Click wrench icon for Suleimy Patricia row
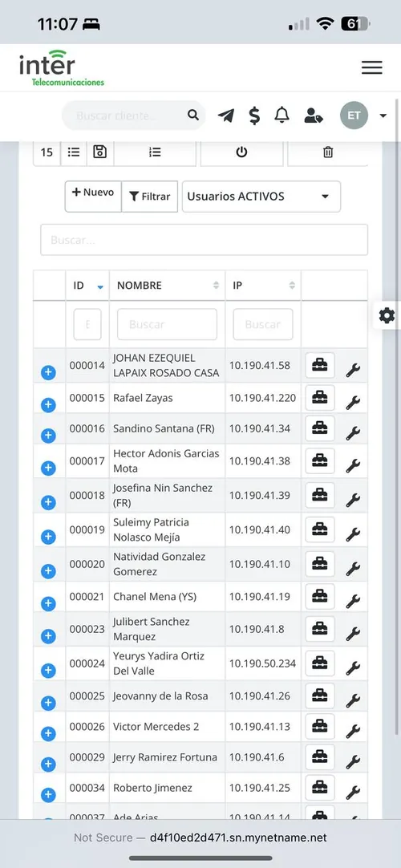Screen dimensions: 401x868 (353, 534)
